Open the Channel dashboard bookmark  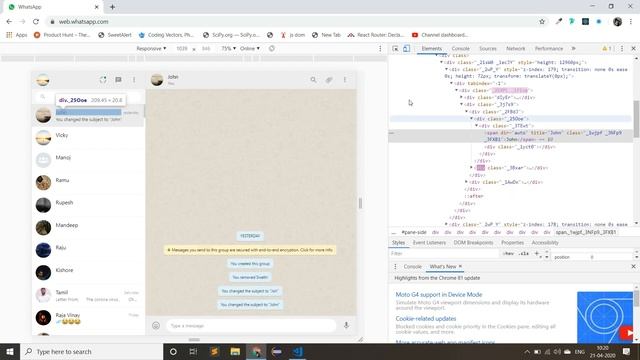click(440, 35)
